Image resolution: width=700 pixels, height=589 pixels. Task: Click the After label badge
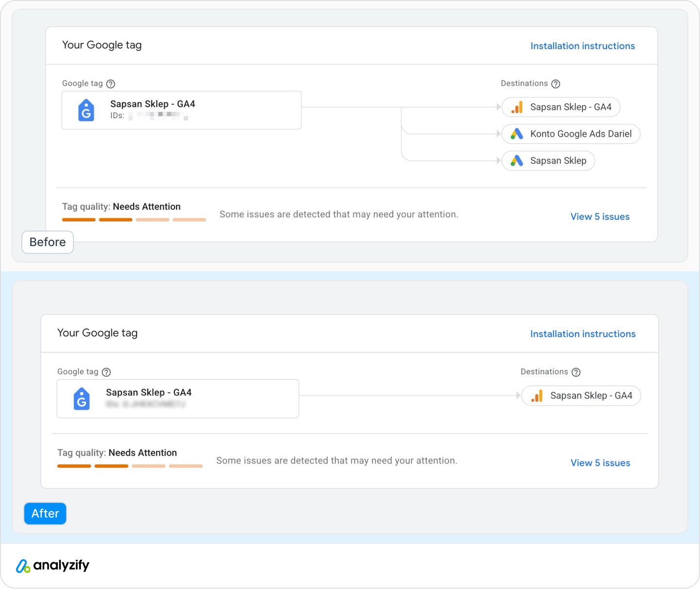coord(45,514)
